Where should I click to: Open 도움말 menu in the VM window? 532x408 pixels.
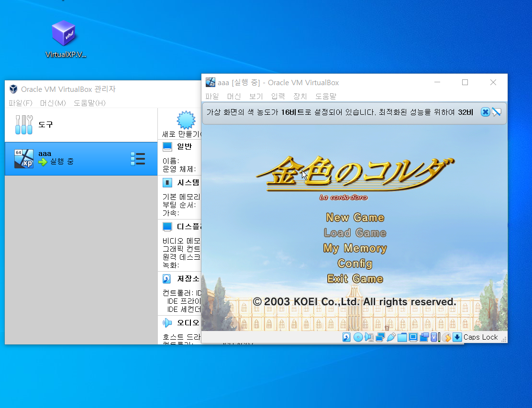point(326,96)
